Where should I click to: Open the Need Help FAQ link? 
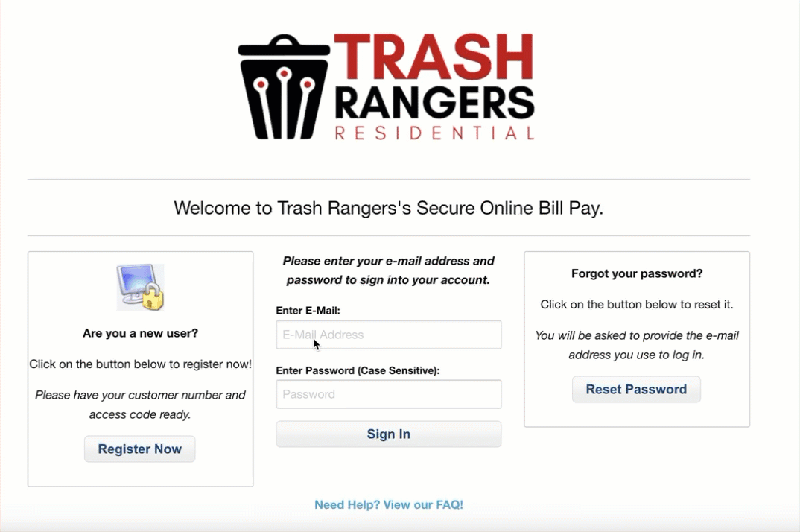pyautogui.click(x=389, y=505)
